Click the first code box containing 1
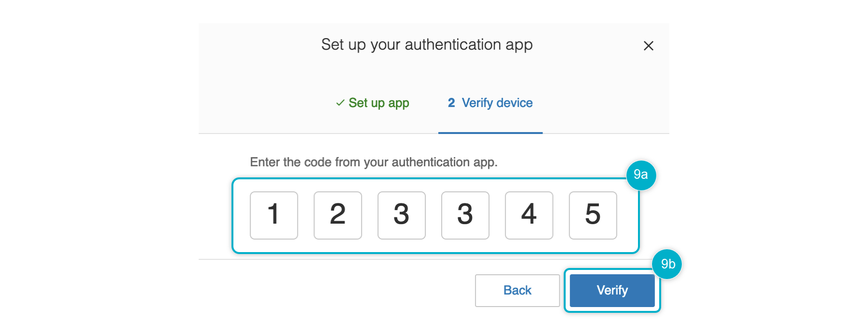Image resolution: width=868 pixels, height=335 pixels. (274, 215)
